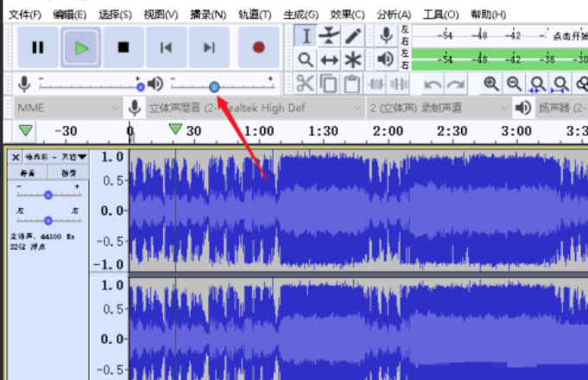Select the Zoom magnifier tool

point(306,60)
